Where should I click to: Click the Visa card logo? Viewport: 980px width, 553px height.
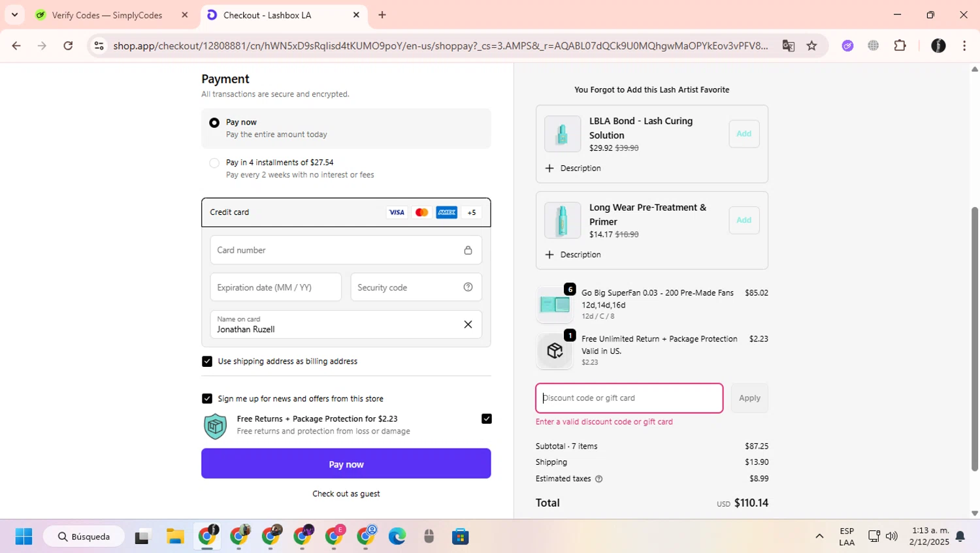coord(397,212)
